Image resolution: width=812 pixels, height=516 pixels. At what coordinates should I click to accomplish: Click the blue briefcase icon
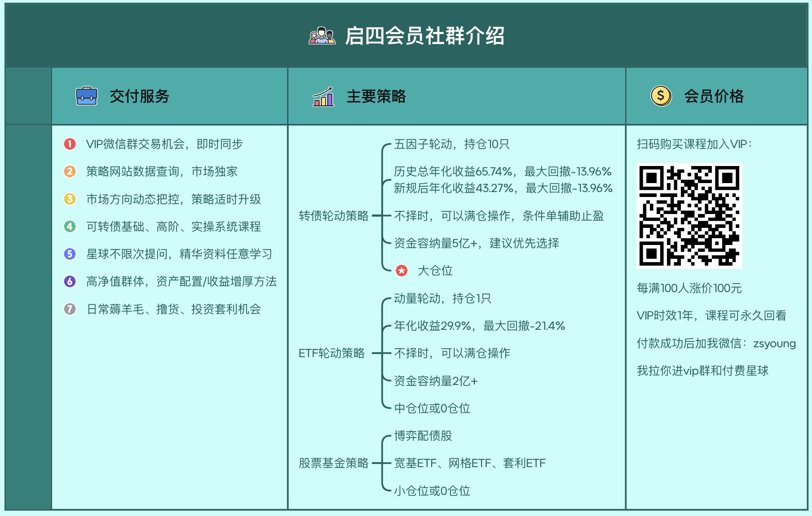[x=87, y=96]
